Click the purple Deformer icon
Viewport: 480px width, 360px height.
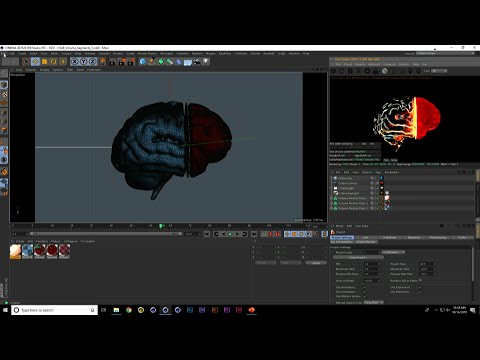[x=179, y=62]
